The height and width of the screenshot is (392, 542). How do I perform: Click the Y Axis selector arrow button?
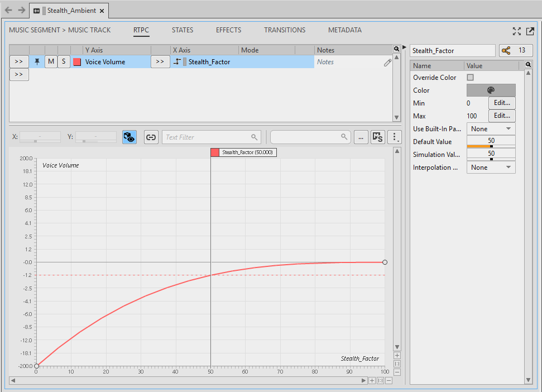point(19,62)
